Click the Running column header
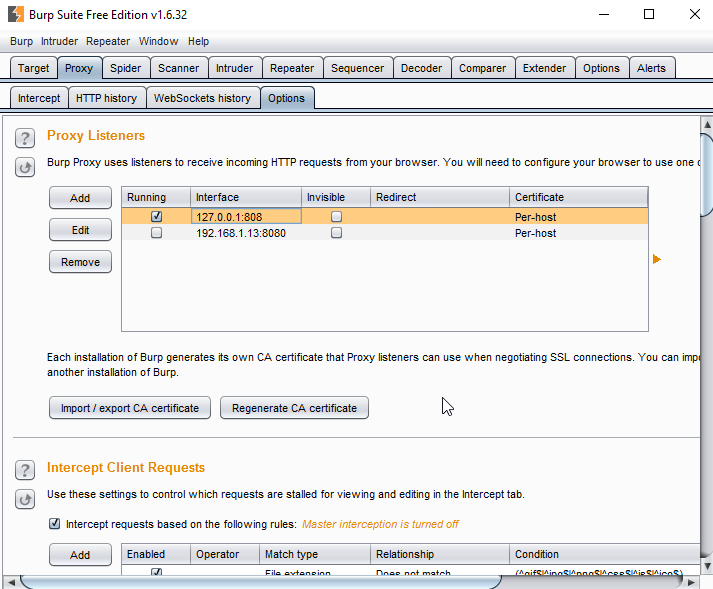The height and width of the screenshot is (589, 713). point(156,197)
